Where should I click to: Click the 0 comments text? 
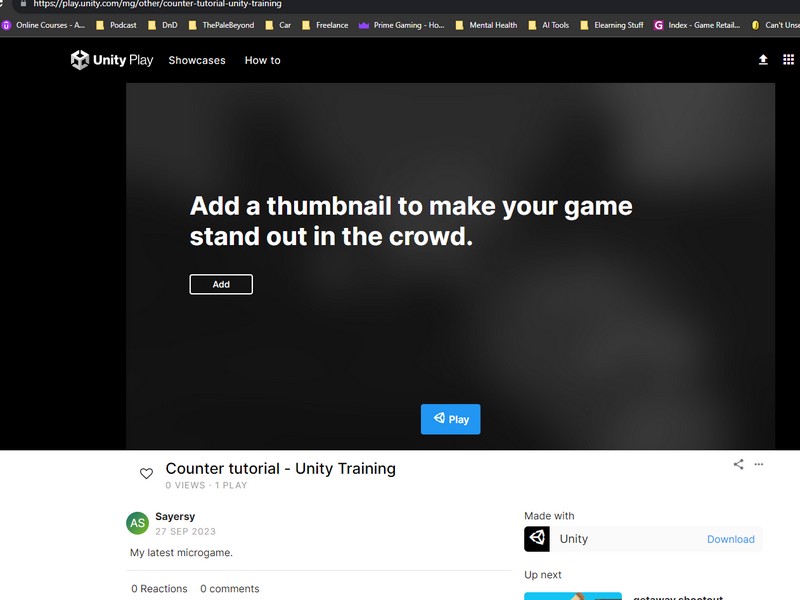230,588
